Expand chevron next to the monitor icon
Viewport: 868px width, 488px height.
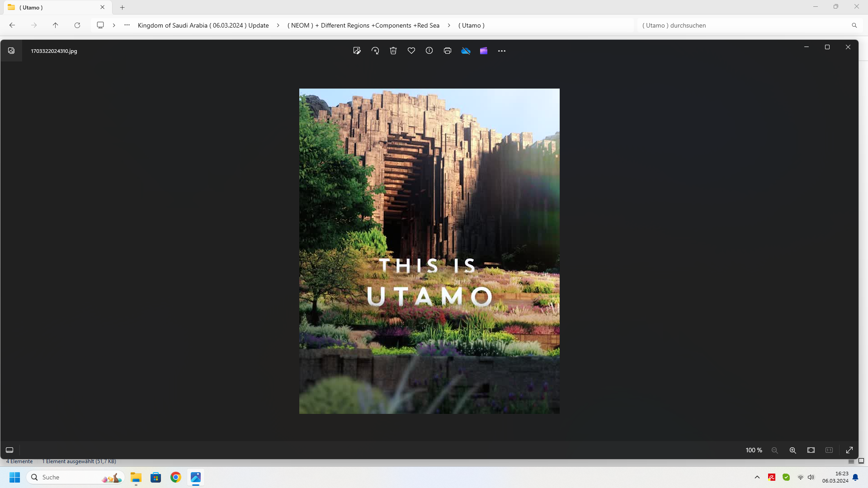114,25
